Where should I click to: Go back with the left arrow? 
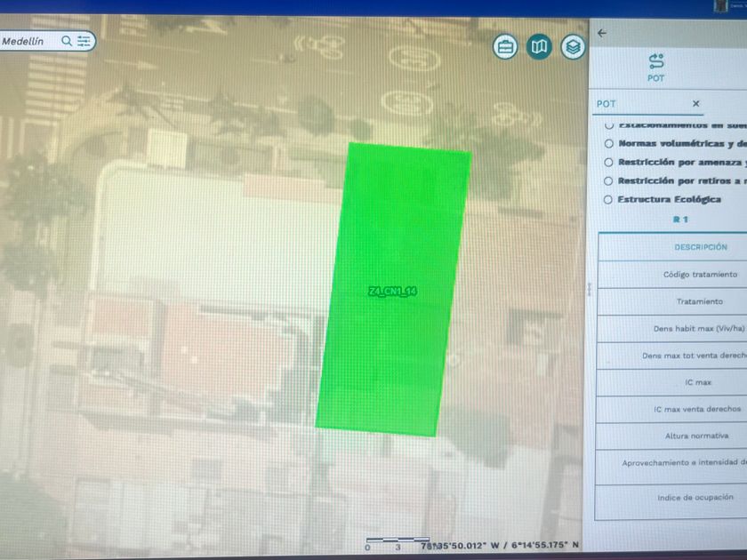[602, 33]
